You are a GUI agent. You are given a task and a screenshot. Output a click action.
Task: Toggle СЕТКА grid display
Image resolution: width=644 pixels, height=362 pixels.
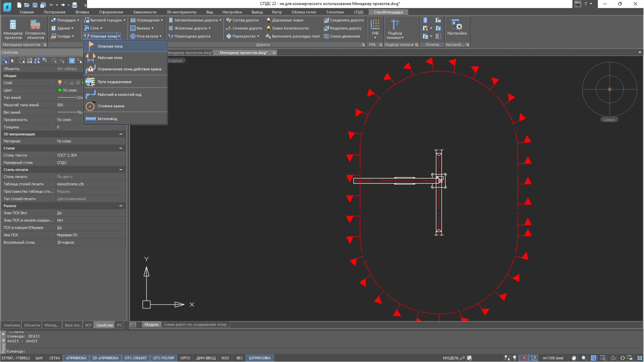54,358
